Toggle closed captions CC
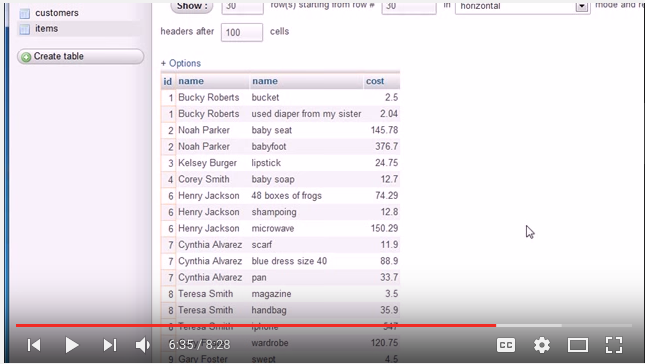Screen dimensions: 645x364 click(506, 345)
